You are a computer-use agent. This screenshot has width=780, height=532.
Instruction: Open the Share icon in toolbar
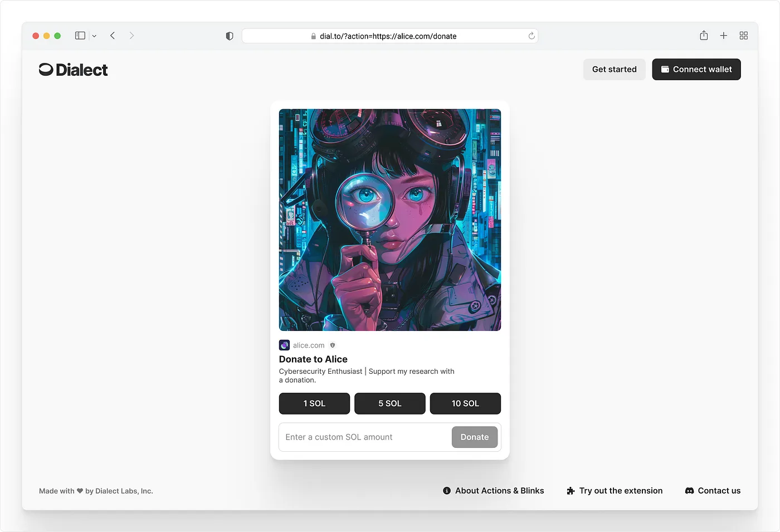click(x=704, y=35)
